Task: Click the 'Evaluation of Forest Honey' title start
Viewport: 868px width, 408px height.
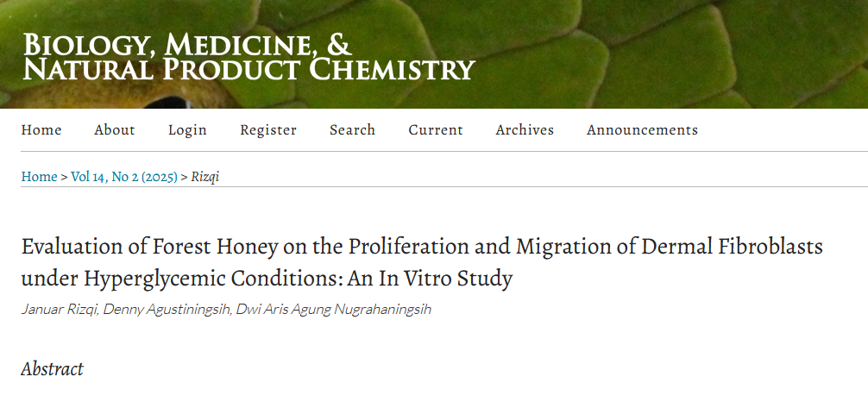Action: point(129,247)
